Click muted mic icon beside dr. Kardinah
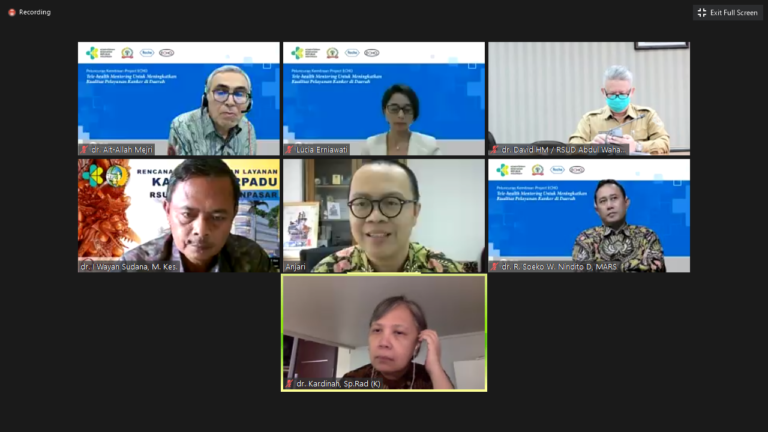Screen dimensions: 768x432 coord(289,384)
